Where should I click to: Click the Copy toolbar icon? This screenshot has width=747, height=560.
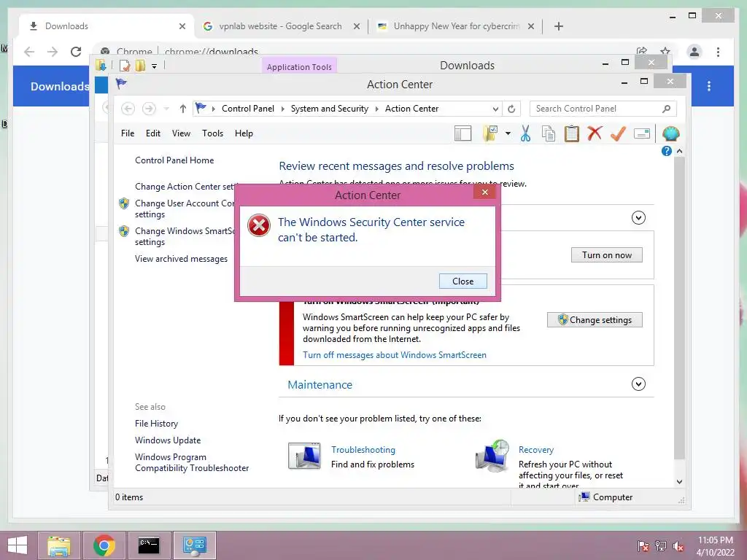tap(549, 134)
